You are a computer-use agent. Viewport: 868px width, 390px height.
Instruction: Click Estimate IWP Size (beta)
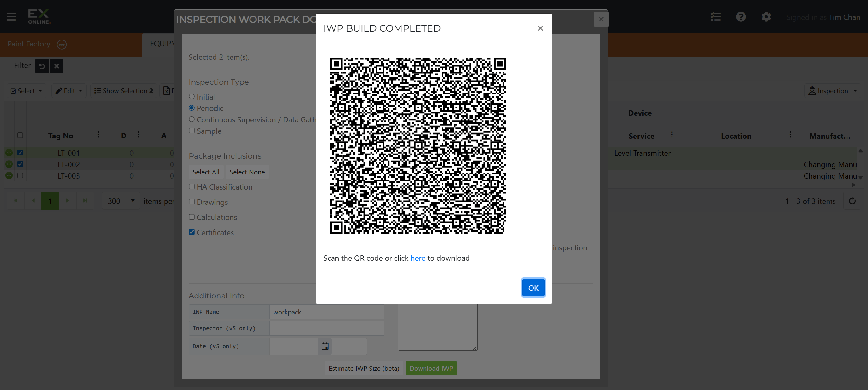point(364,368)
